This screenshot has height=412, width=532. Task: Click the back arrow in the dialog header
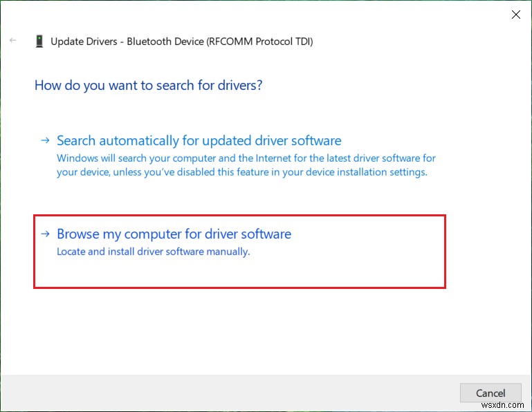(x=13, y=40)
